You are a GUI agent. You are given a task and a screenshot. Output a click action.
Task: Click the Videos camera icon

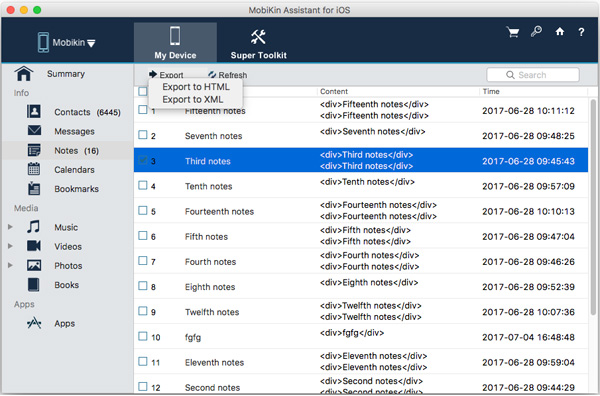tap(34, 246)
